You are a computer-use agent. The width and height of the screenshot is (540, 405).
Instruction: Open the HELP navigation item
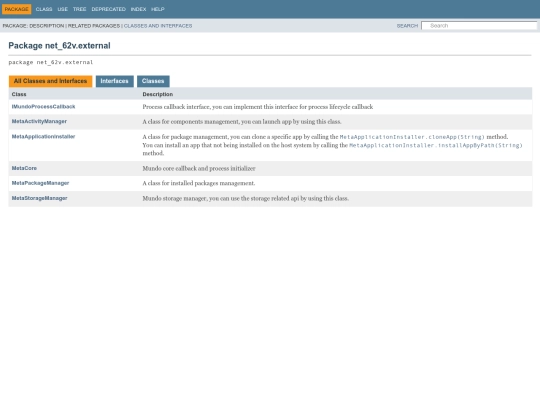pyautogui.click(x=158, y=9)
